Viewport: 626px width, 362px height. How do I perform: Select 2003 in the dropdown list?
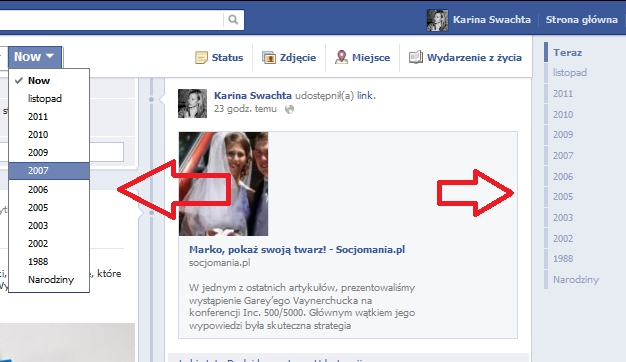point(49,226)
